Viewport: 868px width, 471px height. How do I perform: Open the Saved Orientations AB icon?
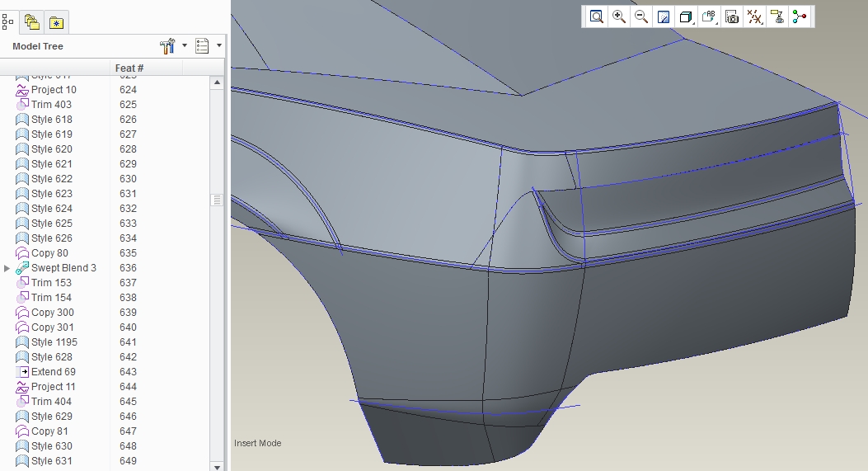click(x=709, y=16)
